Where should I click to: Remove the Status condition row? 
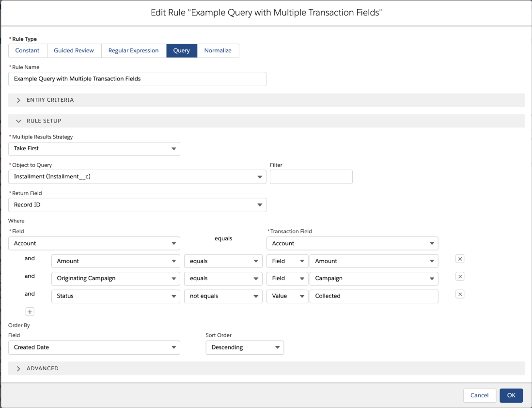[459, 294]
